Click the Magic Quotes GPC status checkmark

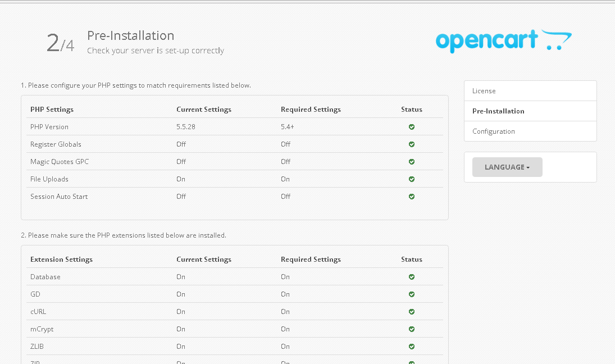(x=412, y=162)
